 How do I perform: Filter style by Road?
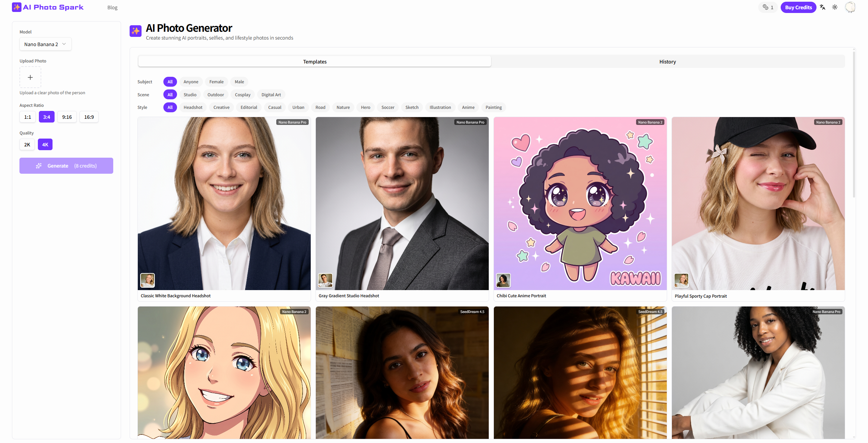click(x=321, y=108)
